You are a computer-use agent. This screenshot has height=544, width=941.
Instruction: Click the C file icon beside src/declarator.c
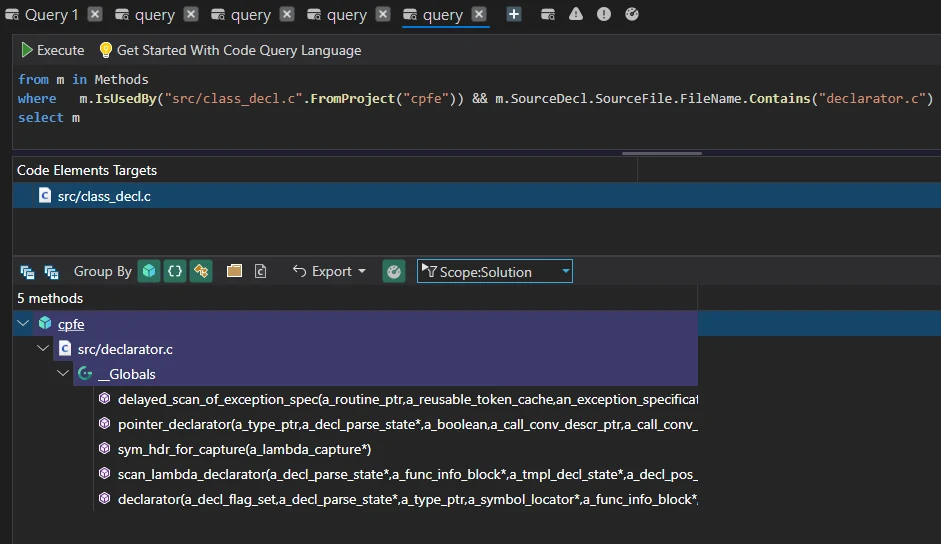pyautogui.click(x=65, y=348)
